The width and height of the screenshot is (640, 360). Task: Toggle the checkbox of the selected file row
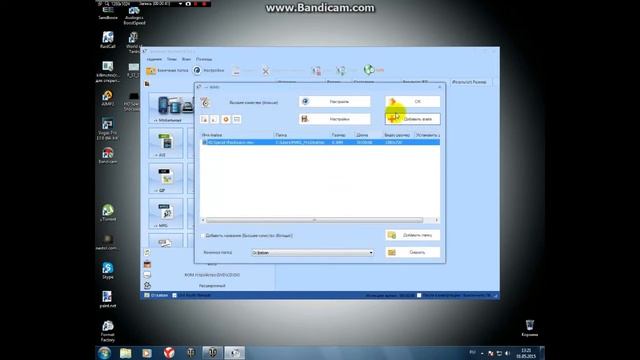pyautogui.click(x=204, y=142)
